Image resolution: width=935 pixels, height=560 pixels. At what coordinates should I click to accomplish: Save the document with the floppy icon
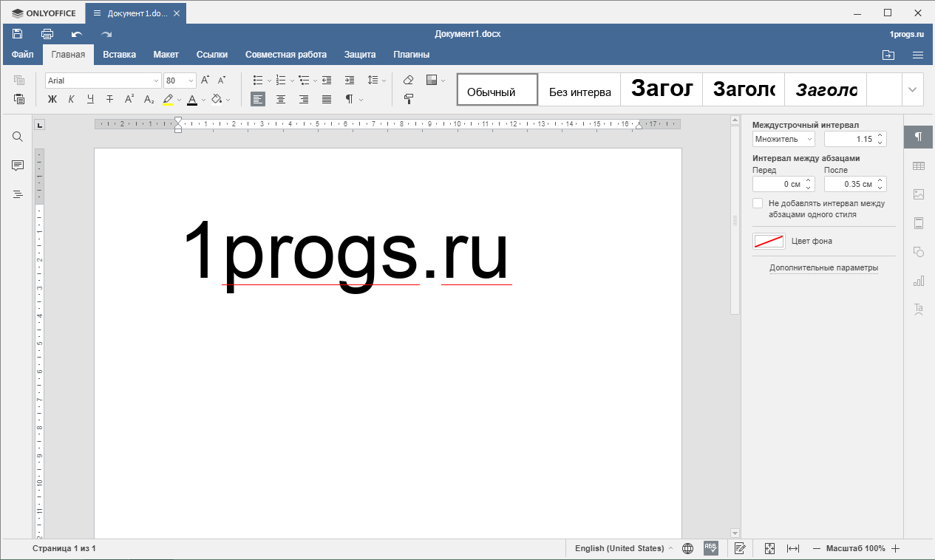(18, 34)
